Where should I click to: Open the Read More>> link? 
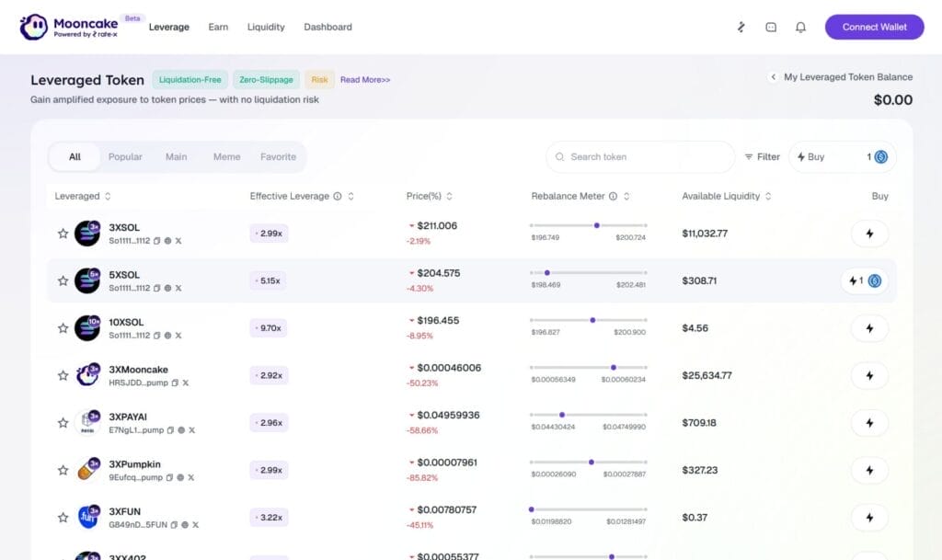point(365,80)
